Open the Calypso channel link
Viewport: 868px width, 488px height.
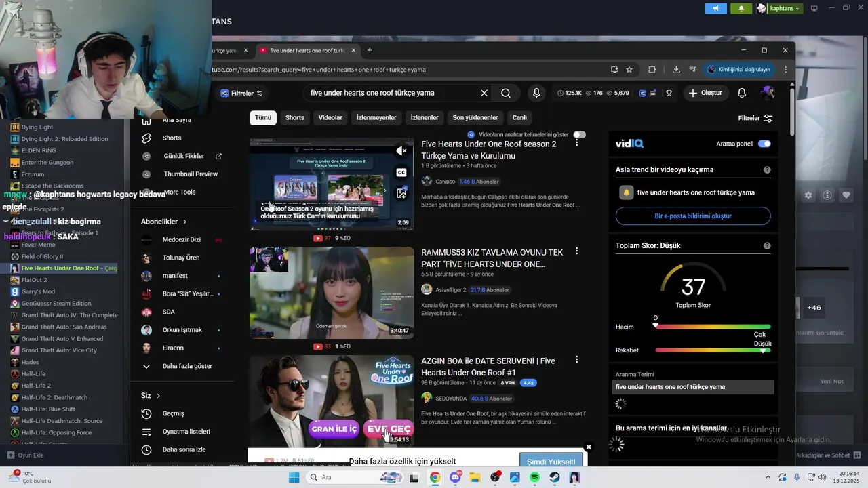pyautogui.click(x=445, y=182)
